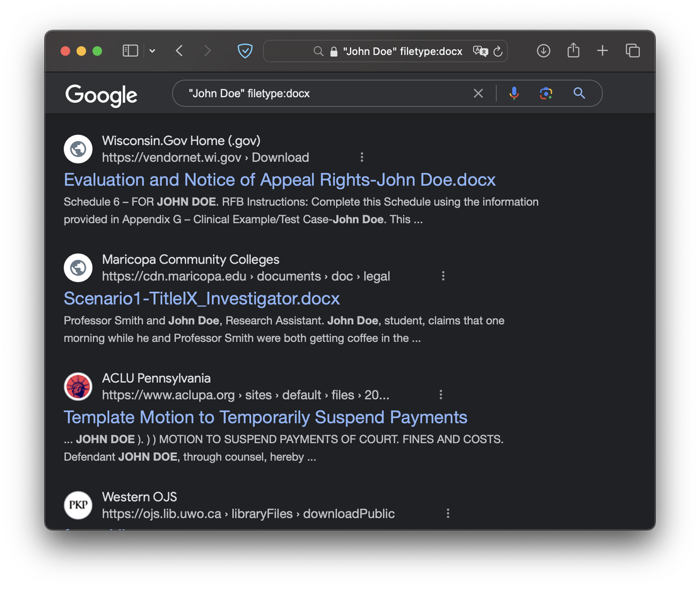Click the privacy shield icon

(x=245, y=51)
